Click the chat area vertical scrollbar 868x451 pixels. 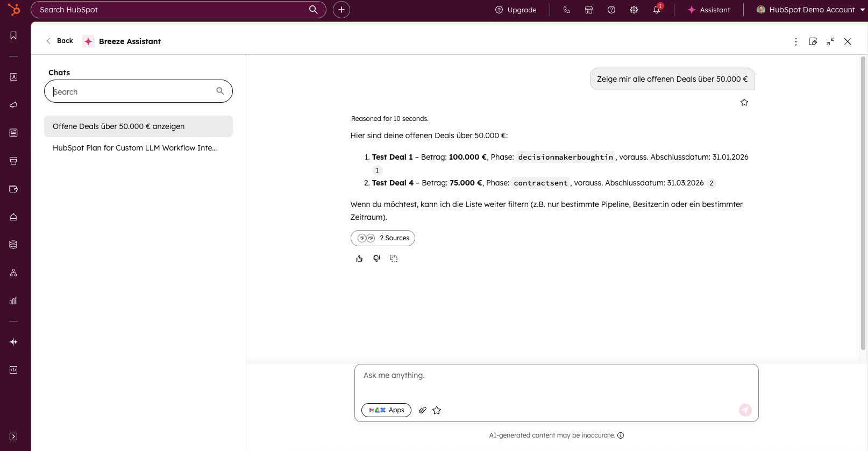(863, 204)
